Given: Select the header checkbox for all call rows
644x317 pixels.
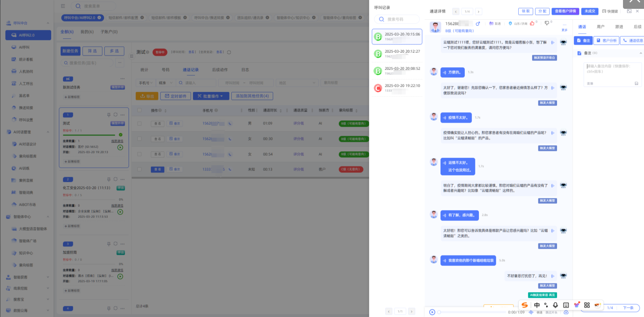Looking at the screenshot, I should pos(140,110).
